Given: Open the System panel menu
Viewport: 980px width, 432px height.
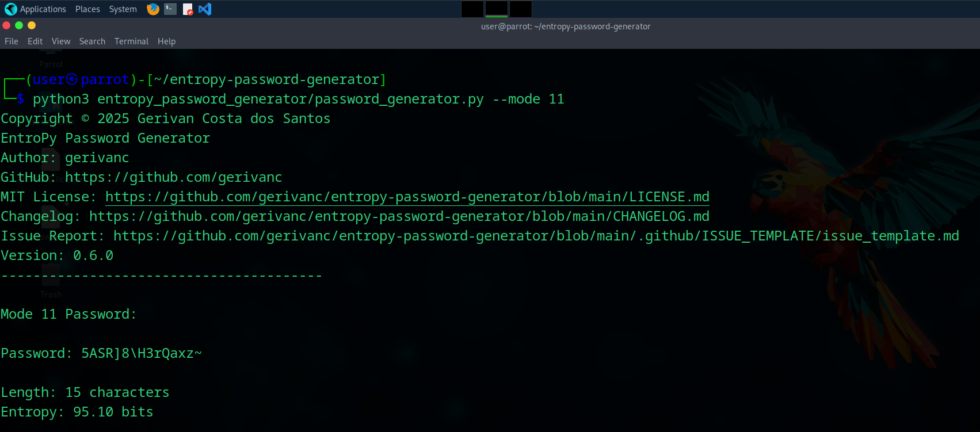Looking at the screenshot, I should point(123,9).
